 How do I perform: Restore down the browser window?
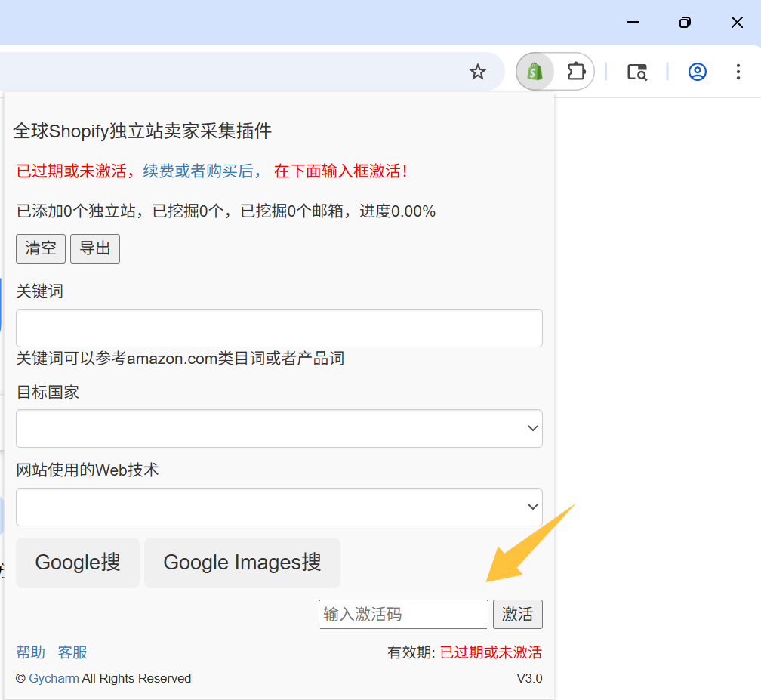coord(685,22)
